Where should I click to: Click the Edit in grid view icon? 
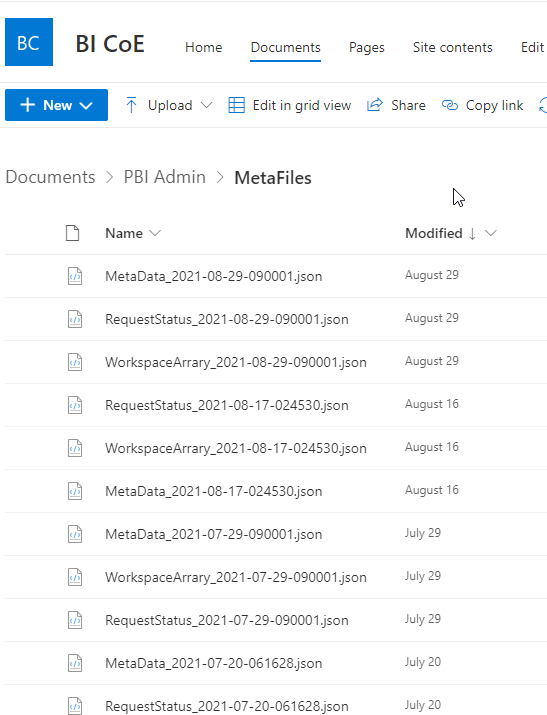[x=237, y=105]
